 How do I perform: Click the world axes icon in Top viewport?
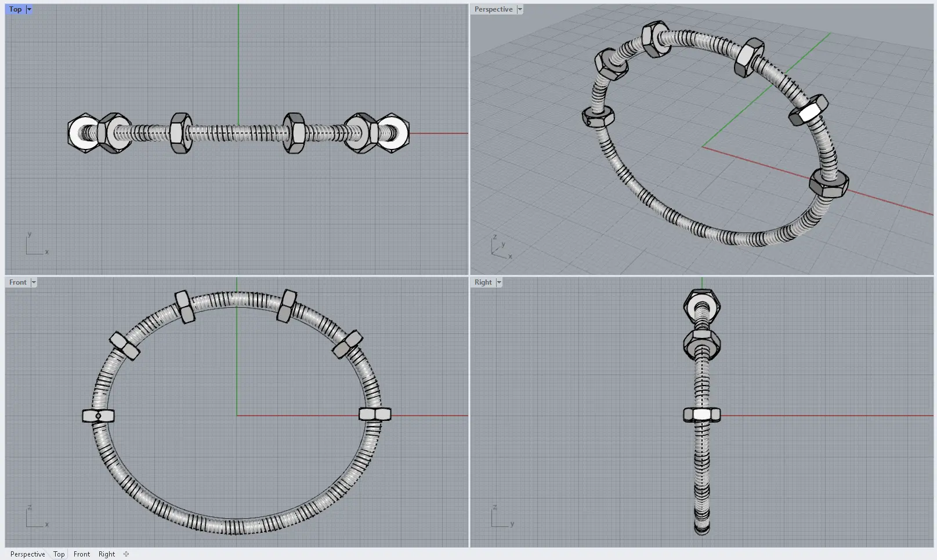(x=36, y=245)
